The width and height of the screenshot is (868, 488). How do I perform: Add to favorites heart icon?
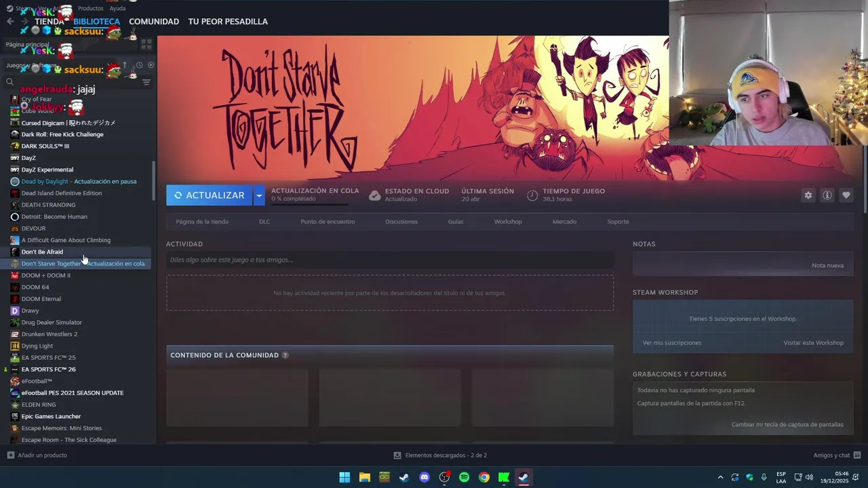(846, 195)
